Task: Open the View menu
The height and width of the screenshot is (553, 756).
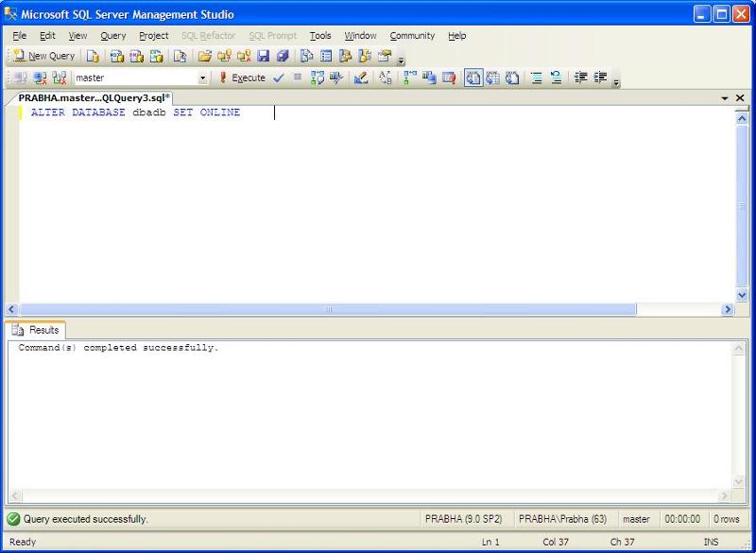Action: coord(77,36)
